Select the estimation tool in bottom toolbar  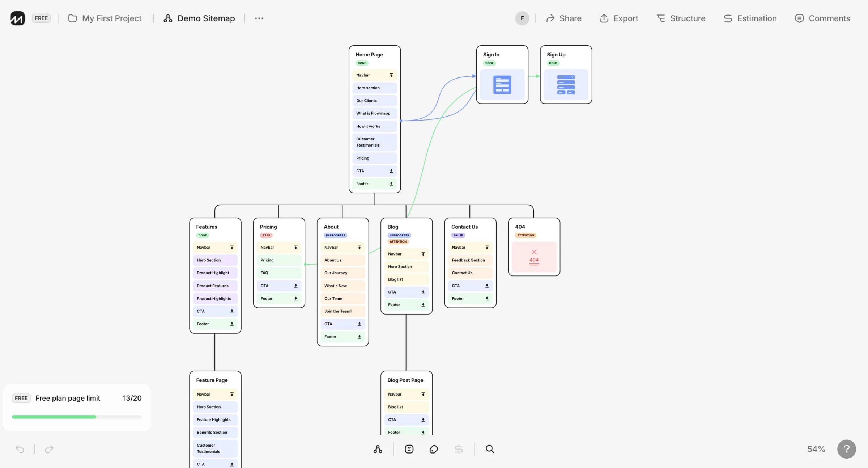click(x=459, y=449)
